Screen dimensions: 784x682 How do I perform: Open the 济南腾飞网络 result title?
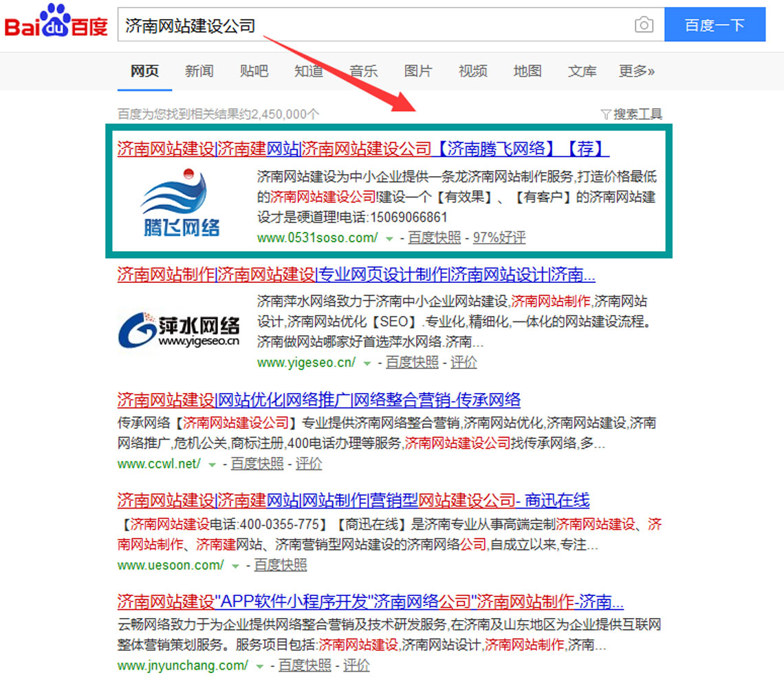[363, 149]
